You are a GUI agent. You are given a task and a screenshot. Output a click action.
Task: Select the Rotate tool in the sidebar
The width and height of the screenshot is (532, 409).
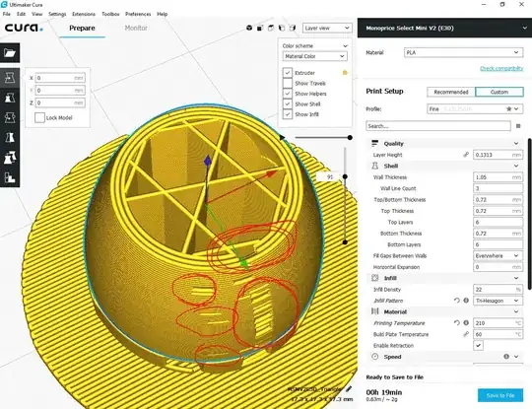10,118
